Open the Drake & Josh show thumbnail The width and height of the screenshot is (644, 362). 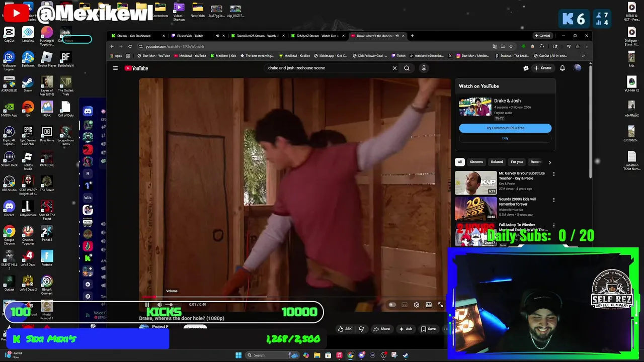pos(475,107)
